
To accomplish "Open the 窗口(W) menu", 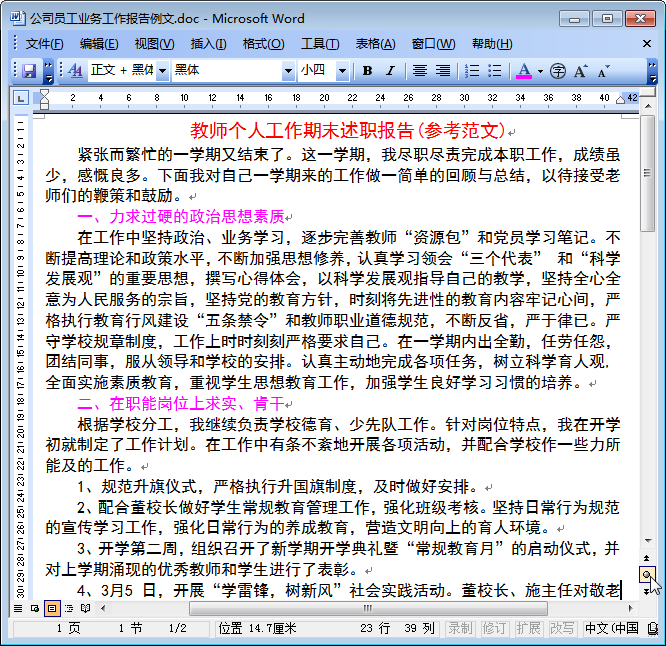I will 433,44.
